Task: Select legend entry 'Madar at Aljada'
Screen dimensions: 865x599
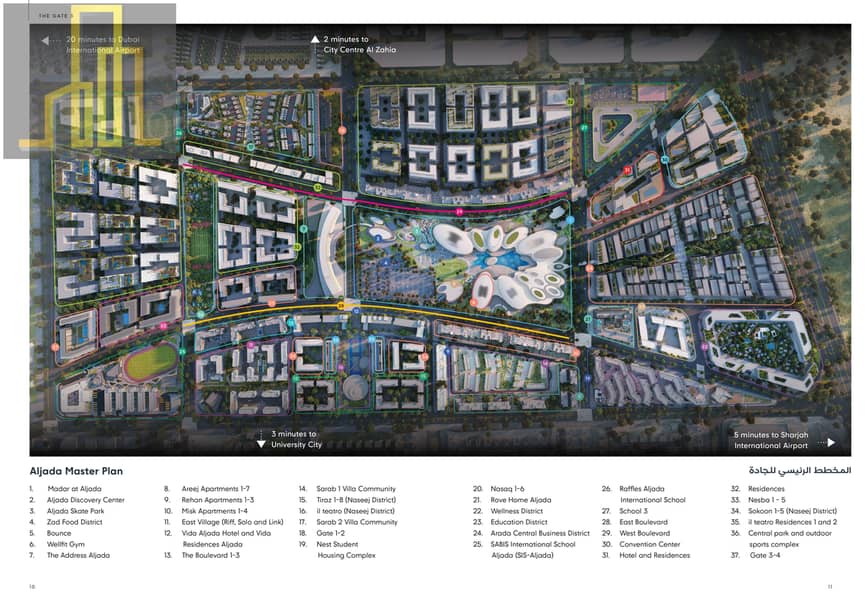Action: (x=74, y=489)
